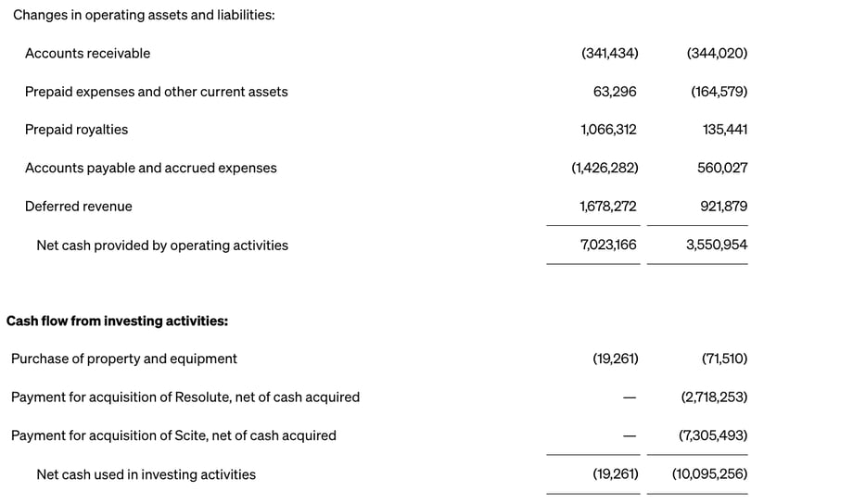853x504 pixels.
Task: Click the (7,305,493) Scite acquisition value
Action: (x=713, y=435)
